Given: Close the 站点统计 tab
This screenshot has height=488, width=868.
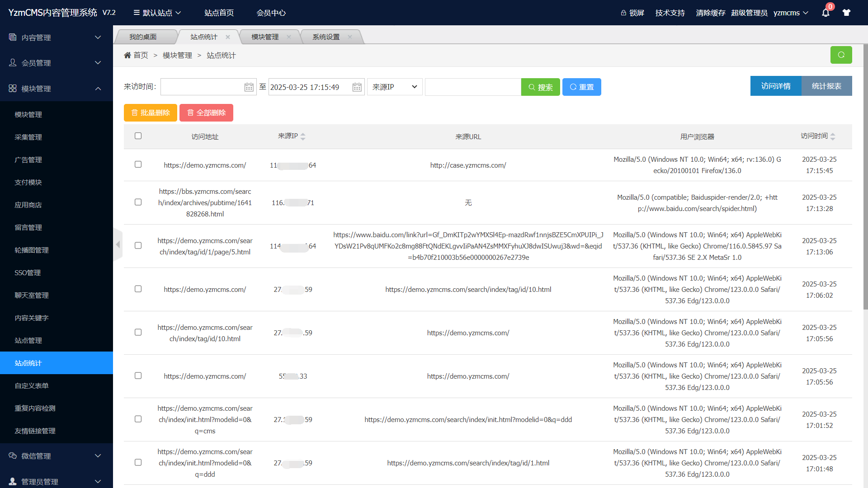Looking at the screenshot, I should coord(228,37).
